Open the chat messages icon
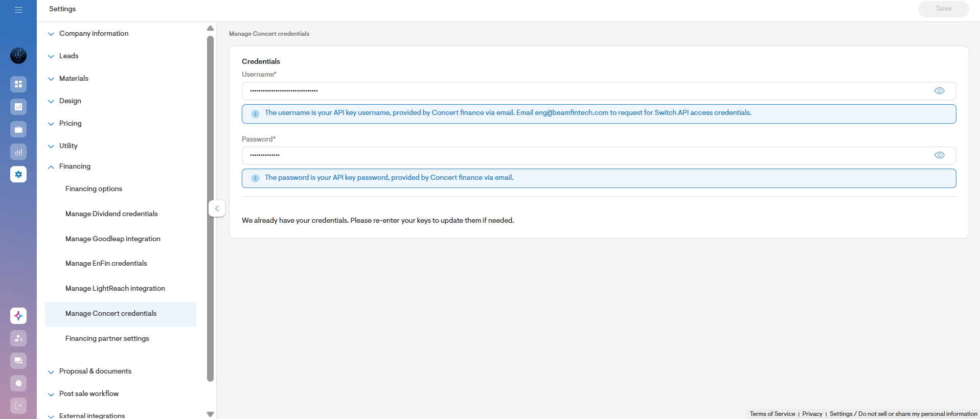980x419 pixels. [18, 361]
